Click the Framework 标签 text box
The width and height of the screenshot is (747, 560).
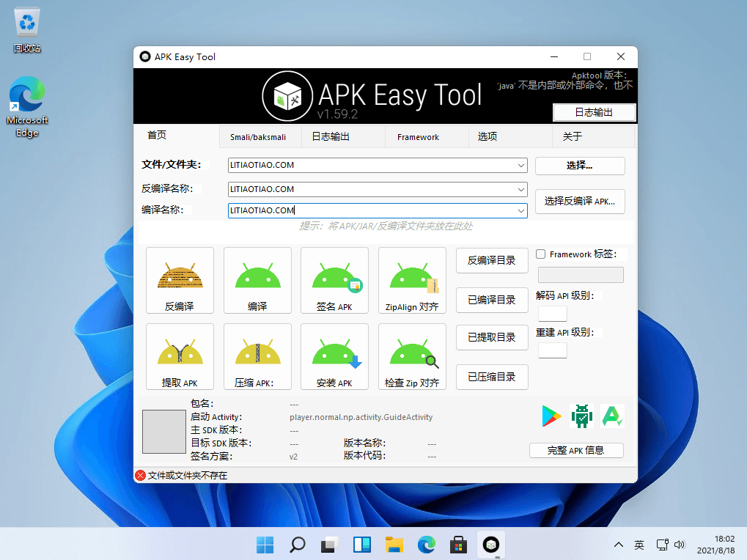click(581, 275)
